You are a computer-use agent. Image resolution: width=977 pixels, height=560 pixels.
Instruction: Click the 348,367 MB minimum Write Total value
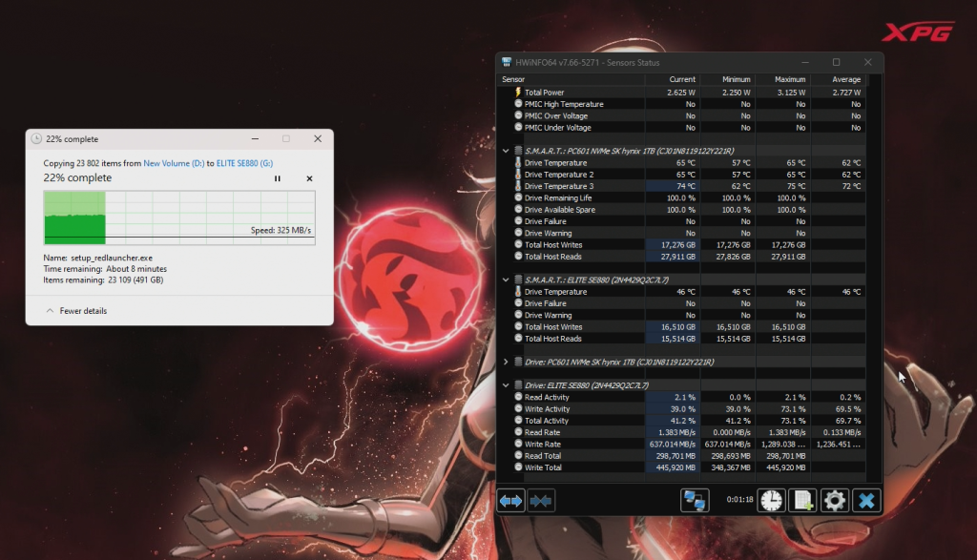click(730, 467)
